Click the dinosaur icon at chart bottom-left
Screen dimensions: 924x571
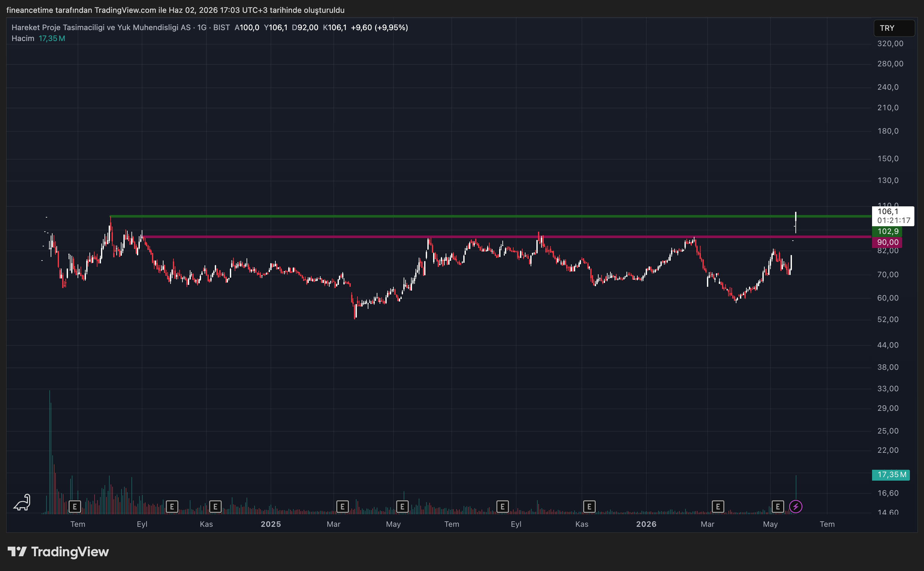coord(22,502)
